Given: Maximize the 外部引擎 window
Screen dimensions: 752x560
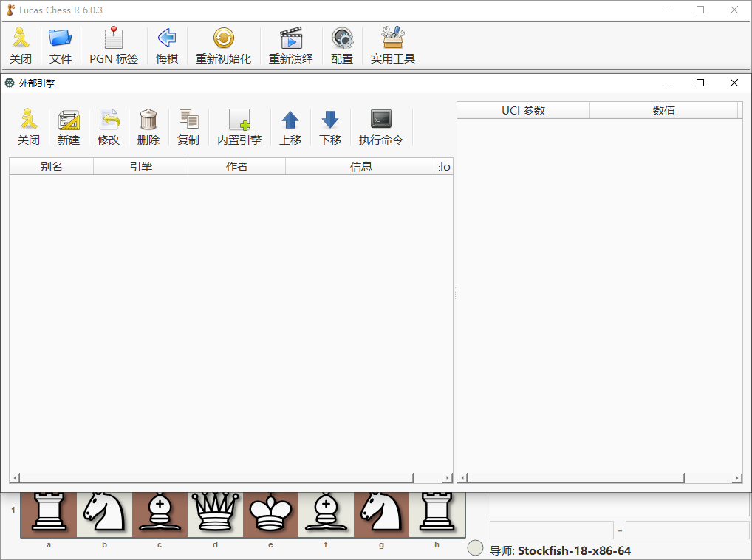Looking at the screenshot, I should click(x=700, y=83).
